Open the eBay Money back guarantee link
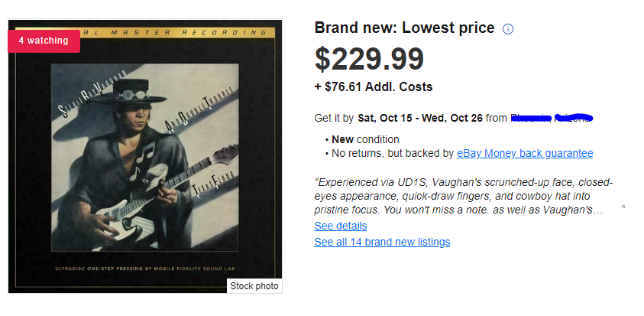 click(525, 153)
